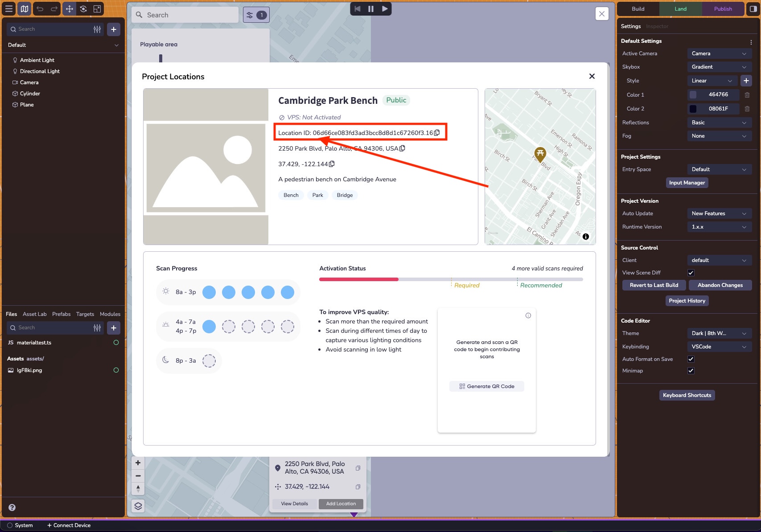Open files search filter settings

[x=97, y=328]
